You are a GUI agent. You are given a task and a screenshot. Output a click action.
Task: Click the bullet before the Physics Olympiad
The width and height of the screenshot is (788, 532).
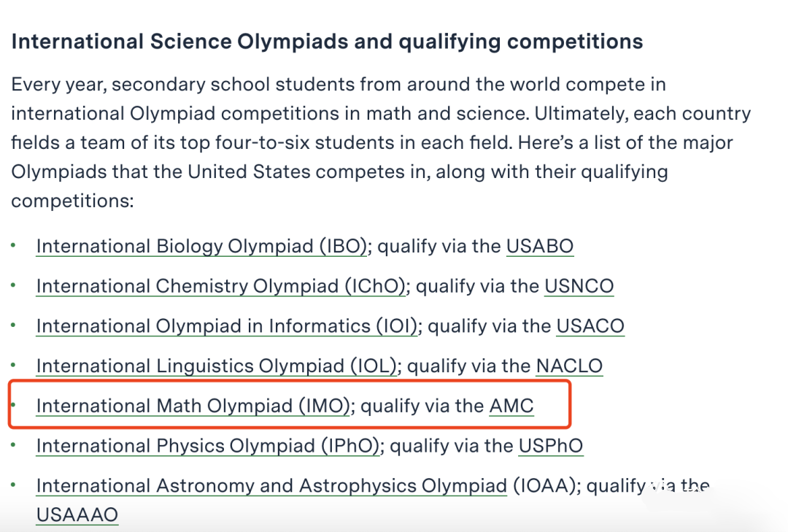pos(14,444)
